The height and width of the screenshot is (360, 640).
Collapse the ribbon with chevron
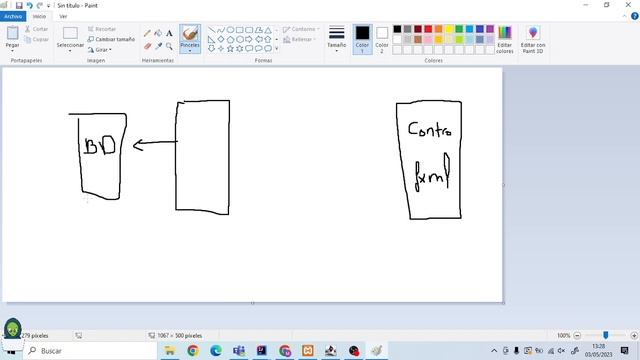click(x=624, y=16)
